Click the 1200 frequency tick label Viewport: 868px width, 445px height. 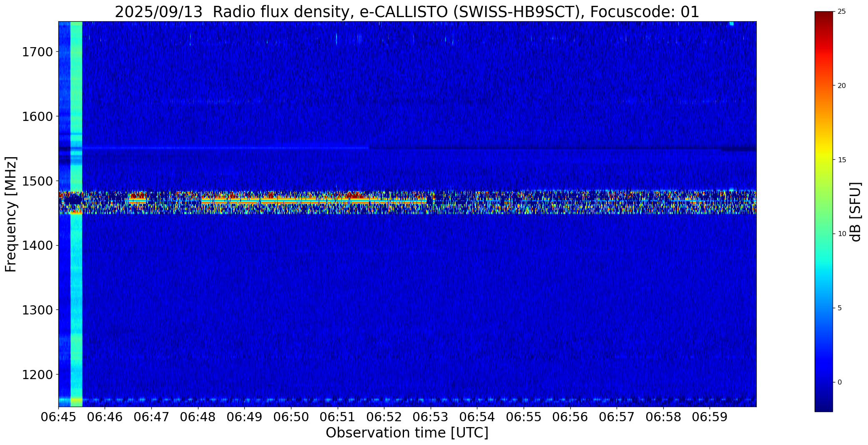(x=37, y=375)
